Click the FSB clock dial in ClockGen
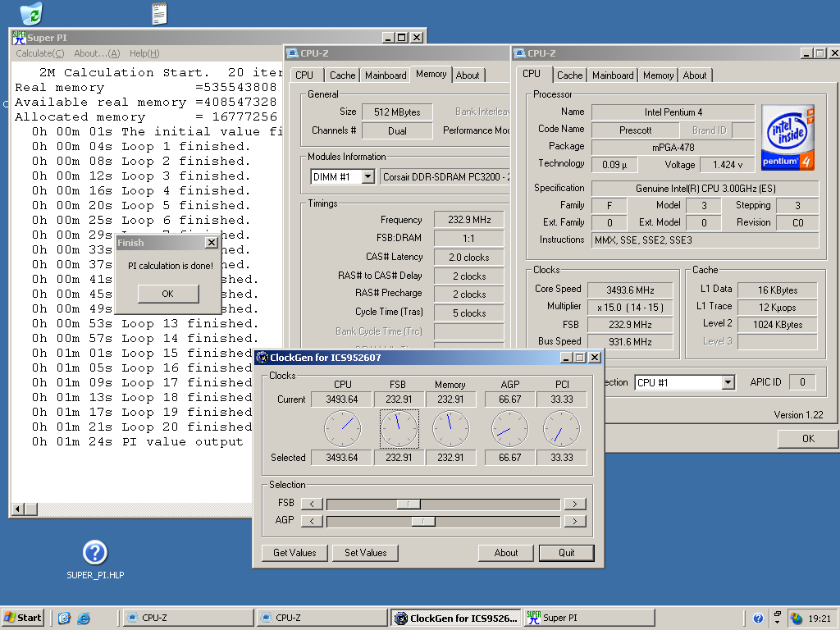 click(399, 429)
